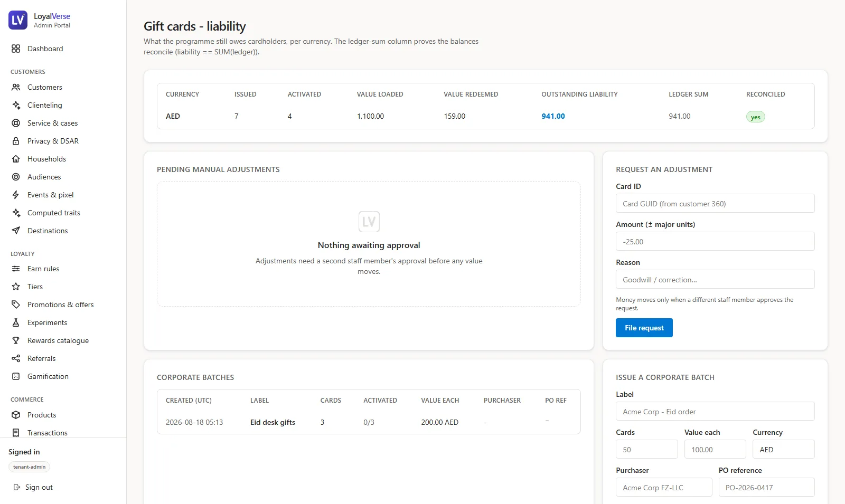
Task: Click the 941.00 outstanding liability link
Action: pos(553,116)
